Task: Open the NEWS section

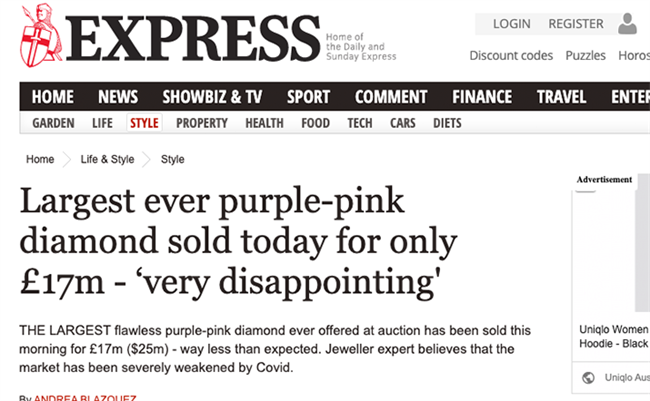Action: coord(118,97)
